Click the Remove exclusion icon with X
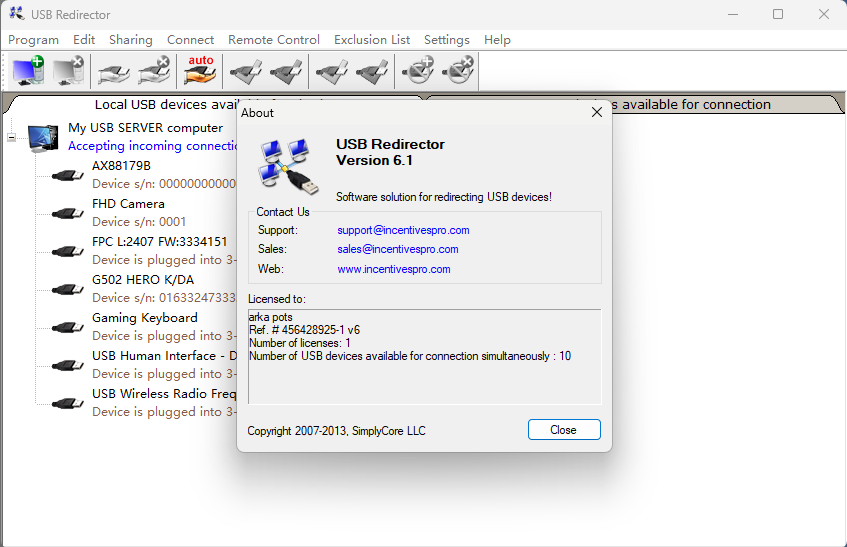The height and width of the screenshot is (547, 847). pyautogui.click(x=459, y=71)
